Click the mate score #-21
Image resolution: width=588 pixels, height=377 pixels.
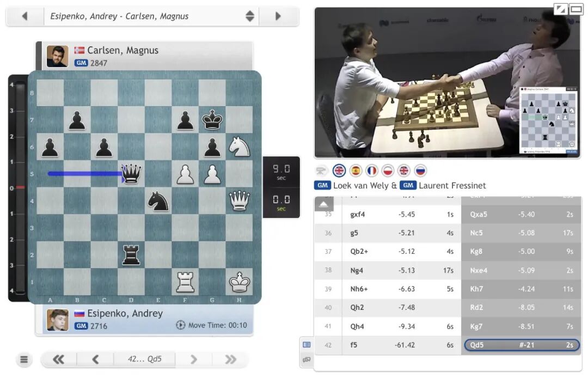pos(526,345)
